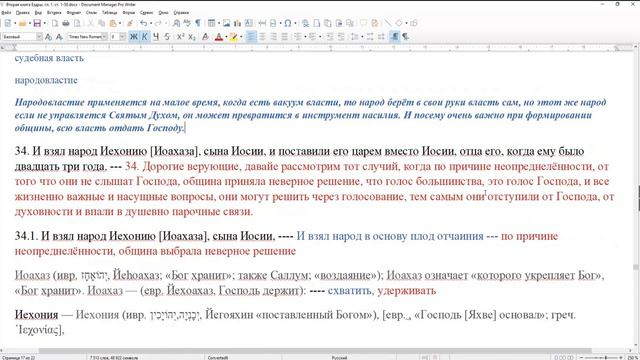Set line spacing icon
Screen dimensions: 640x360
355,37
